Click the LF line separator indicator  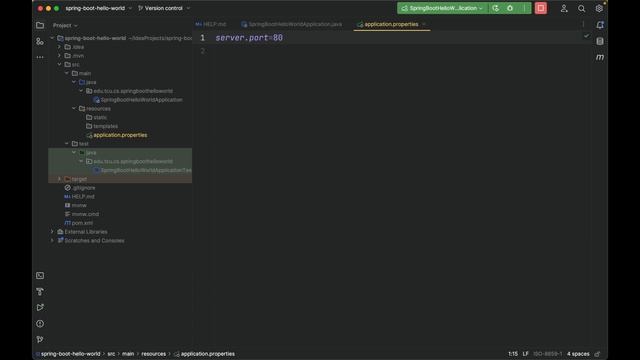tap(525, 354)
